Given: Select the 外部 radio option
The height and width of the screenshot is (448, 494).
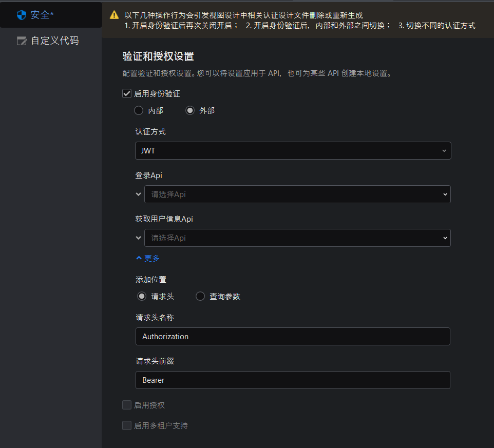Looking at the screenshot, I should coord(190,110).
